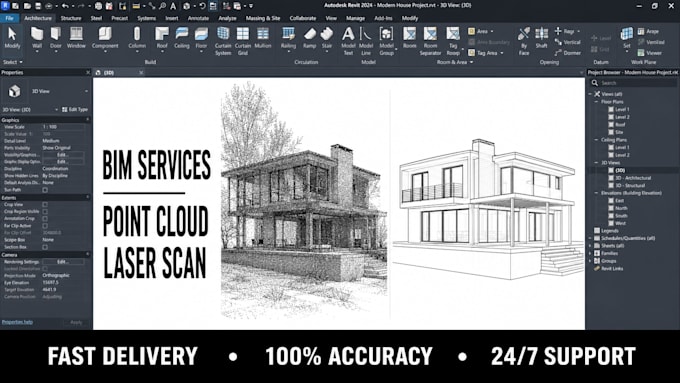Toggle the Crop Region Visible checkbox
Image resolution: width=680 pixels, height=383 pixels.
(x=45, y=211)
